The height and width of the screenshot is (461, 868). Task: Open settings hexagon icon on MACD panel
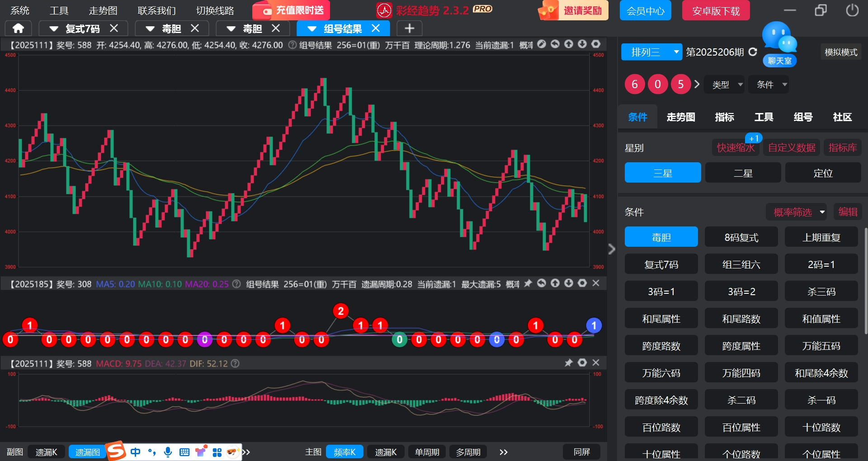(582, 363)
